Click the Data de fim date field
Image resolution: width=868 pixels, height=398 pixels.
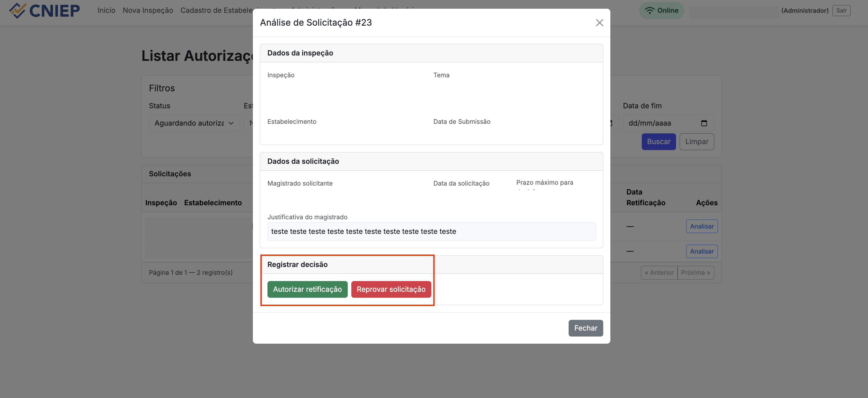(x=668, y=123)
